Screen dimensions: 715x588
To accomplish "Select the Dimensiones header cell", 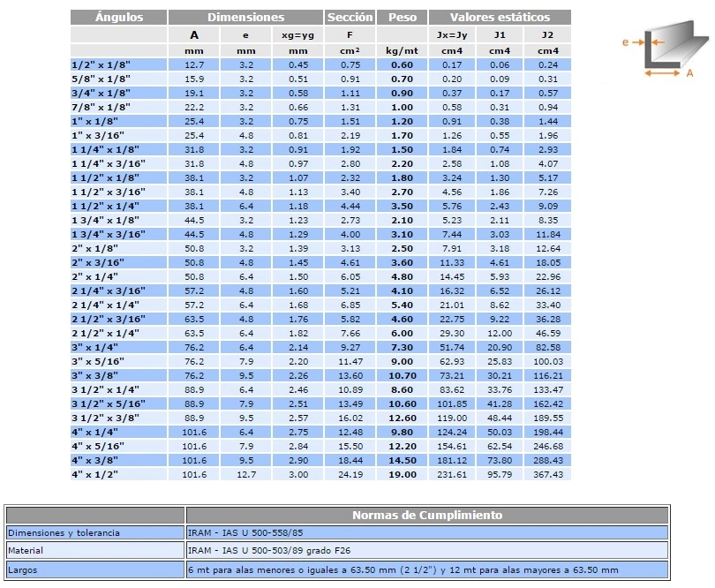I will point(245,17).
